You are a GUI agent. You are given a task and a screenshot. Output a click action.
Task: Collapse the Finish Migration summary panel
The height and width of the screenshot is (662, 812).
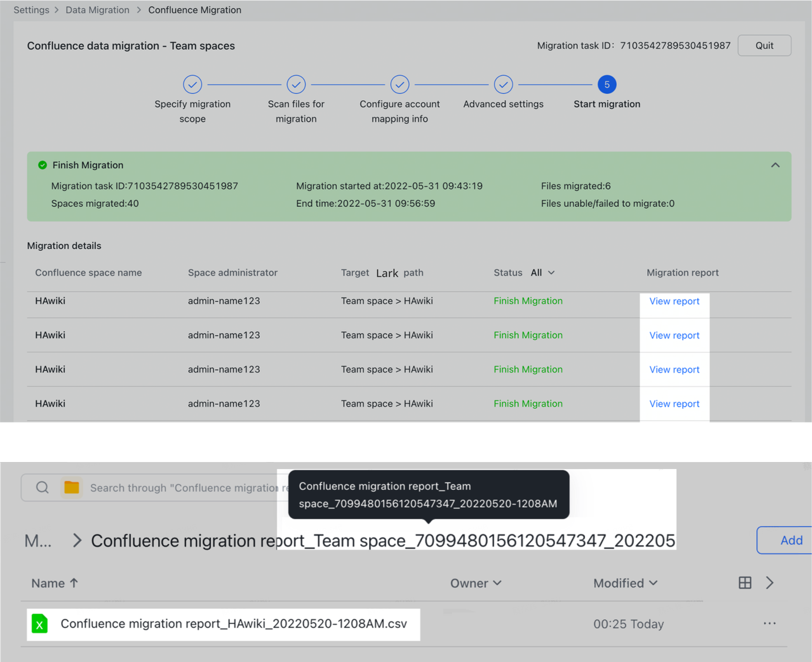point(775,165)
